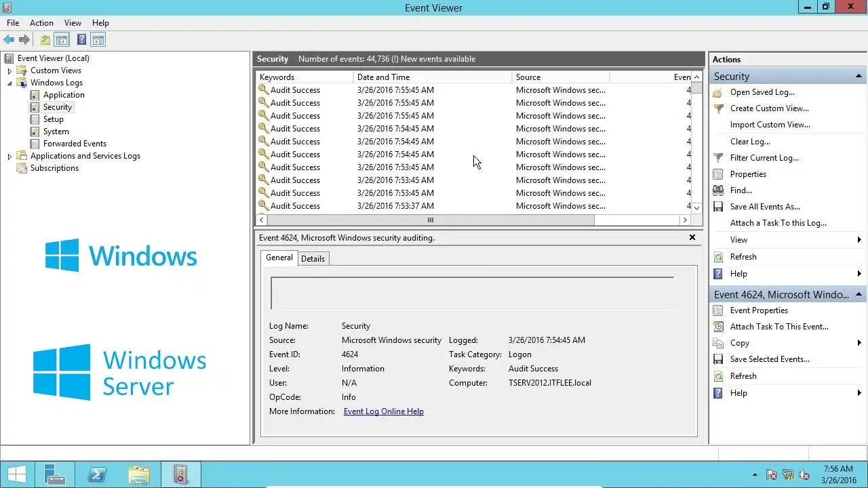
Task: Click Refresh icon under Event 4624 actions
Action: click(x=718, y=376)
